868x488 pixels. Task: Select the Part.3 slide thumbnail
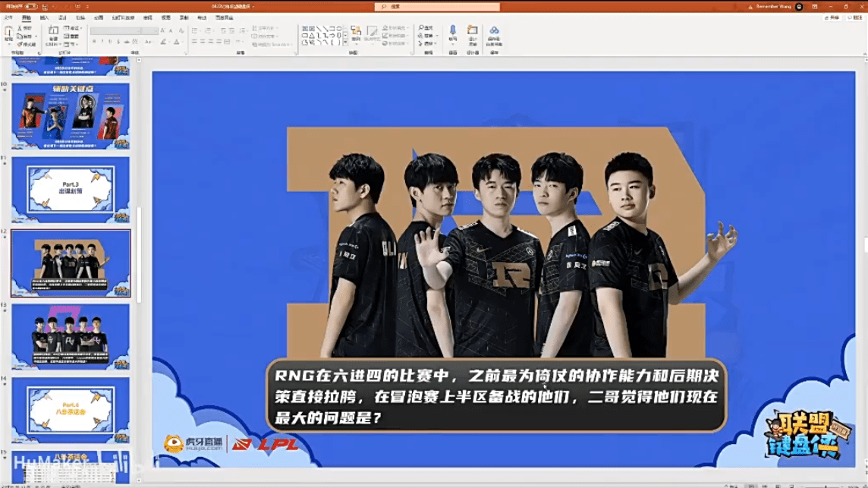pyautogui.click(x=71, y=190)
